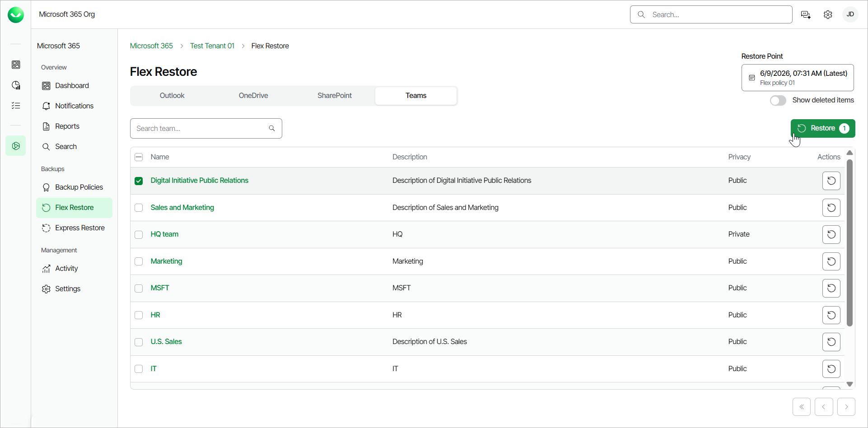
Task: Select the Microsoft 365 hexagon icon in rail
Action: click(16, 146)
